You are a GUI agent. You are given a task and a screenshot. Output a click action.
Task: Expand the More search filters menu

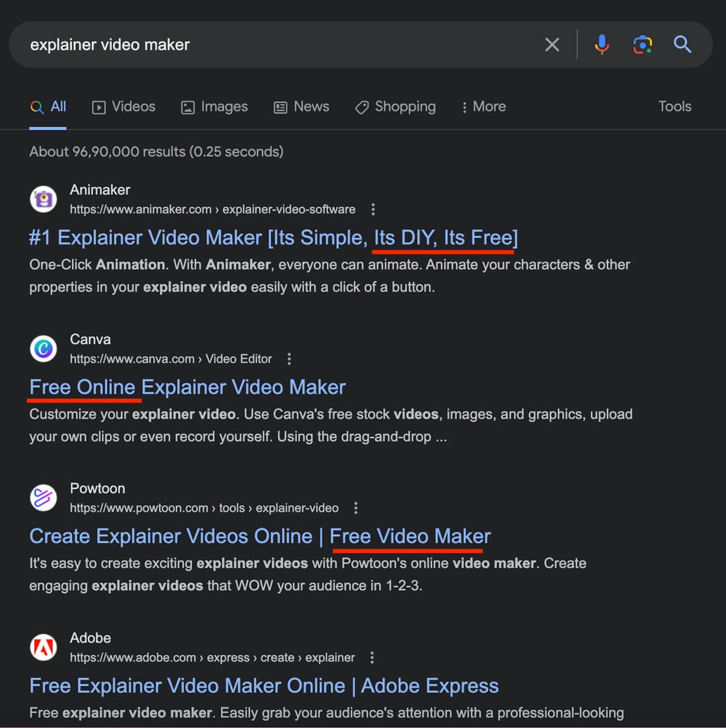(x=483, y=107)
